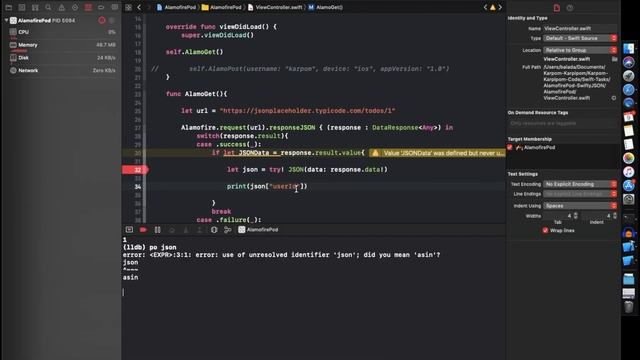Image resolution: width=640 pixels, height=360 pixels.
Task: Toggle AlamofirePod target membership checkbox
Action: pyautogui.click(x=510, y=147)
